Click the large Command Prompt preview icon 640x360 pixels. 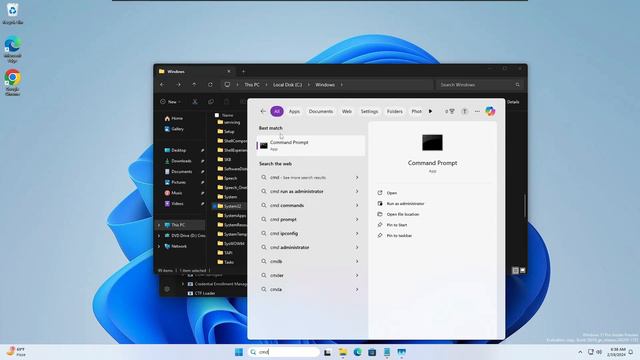tap(432, 142)
